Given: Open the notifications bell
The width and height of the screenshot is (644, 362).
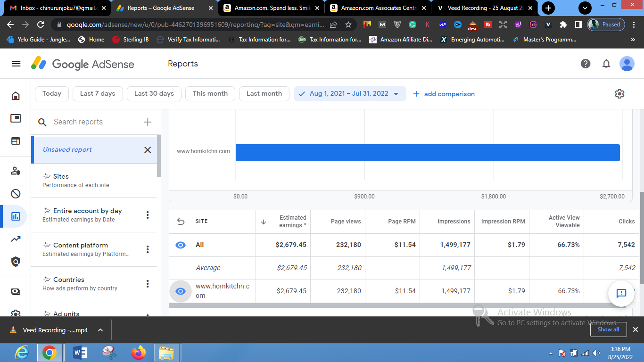Looking at the screenshot, I should pos(607,64).
